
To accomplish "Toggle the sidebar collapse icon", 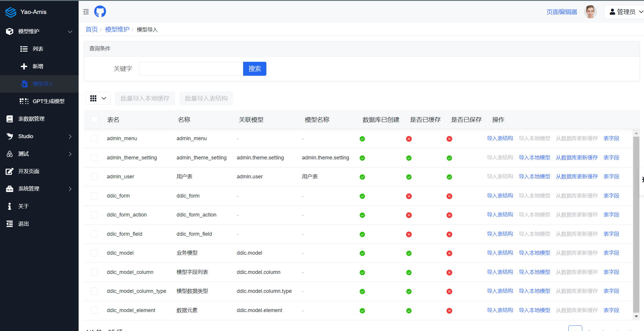I will [86, 12].
